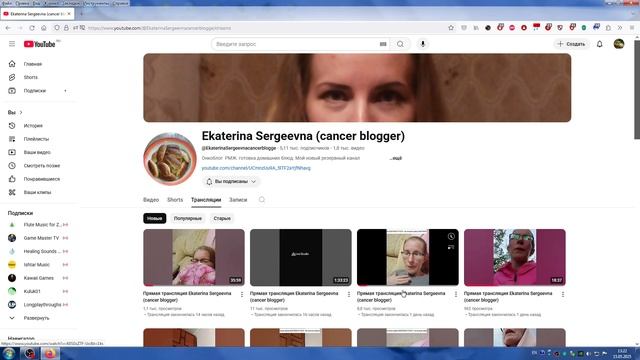Switch to channel Shorts tab
The height and width of the screenshot is (360, 640).
click(175, 200)
